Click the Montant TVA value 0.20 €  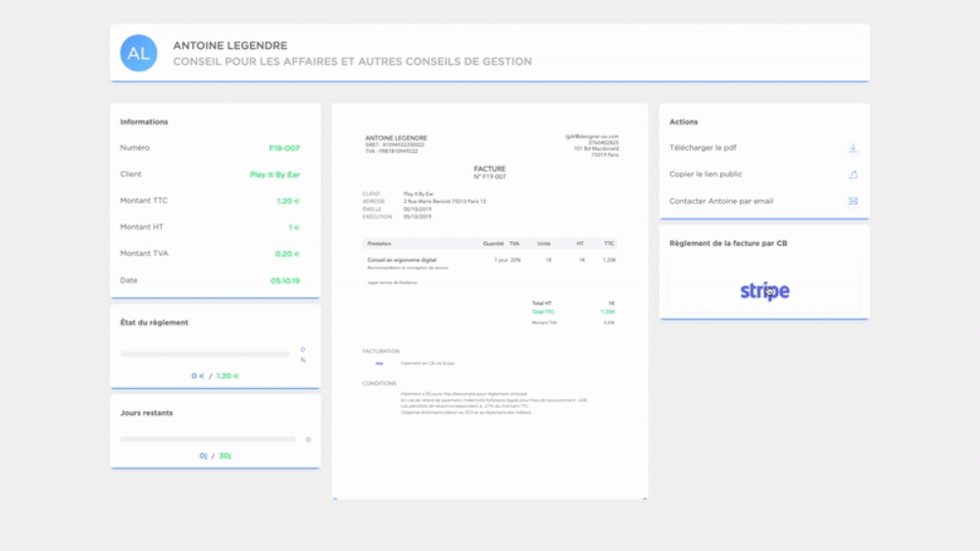pos(287,254)
